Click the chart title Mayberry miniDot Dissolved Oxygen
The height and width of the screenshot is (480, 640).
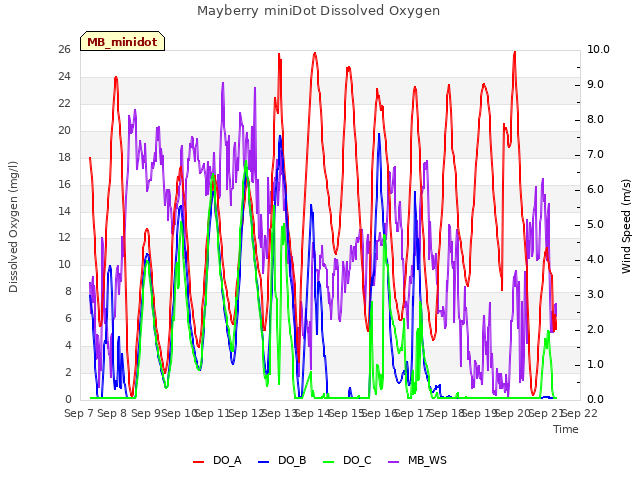(318, 11)
